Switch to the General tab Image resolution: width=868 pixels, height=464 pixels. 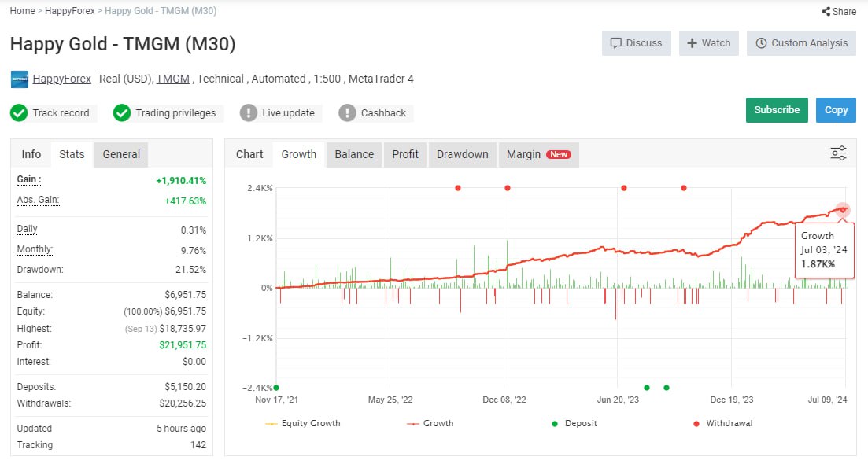(x=121, y=154)
